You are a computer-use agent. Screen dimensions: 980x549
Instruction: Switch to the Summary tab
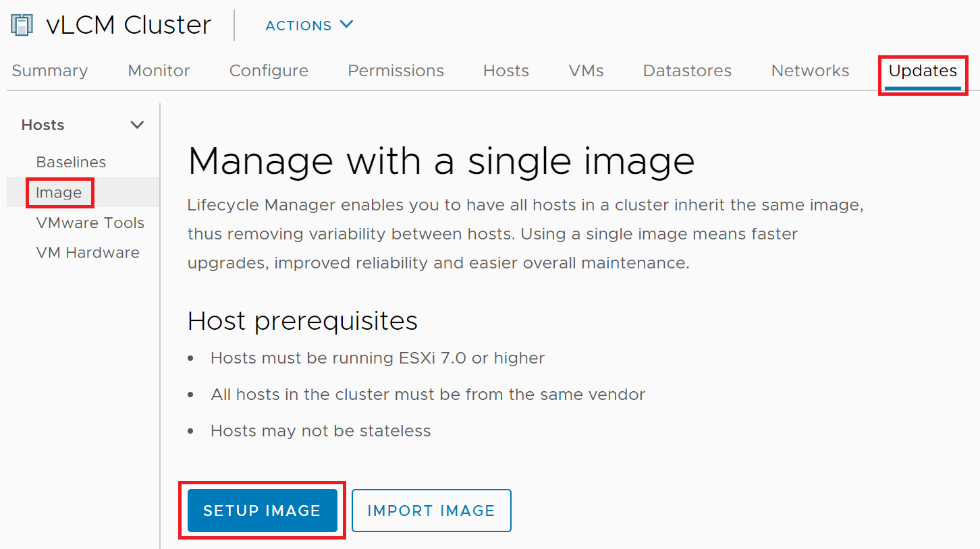pyautogui.click(x=50, y=71)
